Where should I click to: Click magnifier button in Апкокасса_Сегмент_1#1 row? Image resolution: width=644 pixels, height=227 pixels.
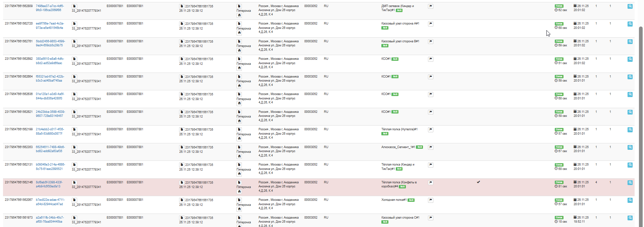point(630,147)
